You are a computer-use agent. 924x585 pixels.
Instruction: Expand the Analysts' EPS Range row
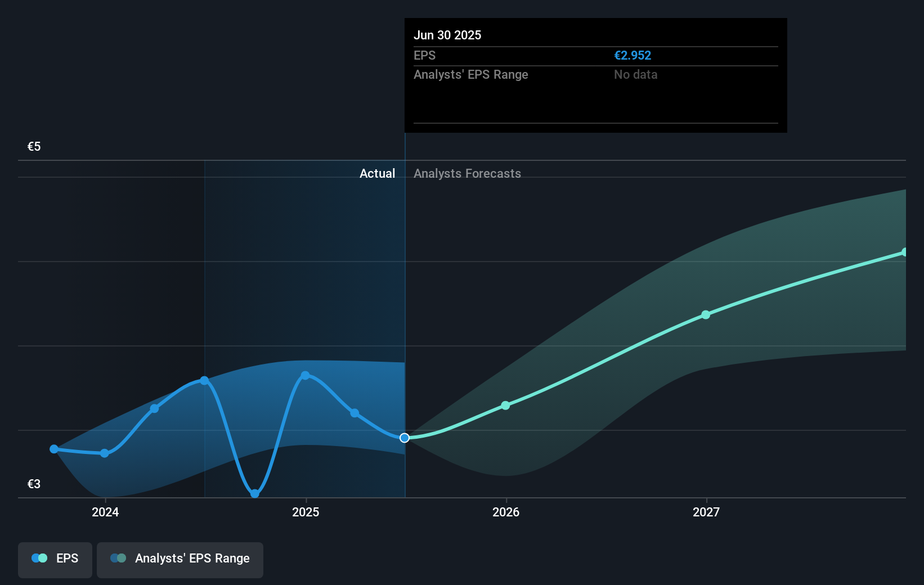pos(471,74)
